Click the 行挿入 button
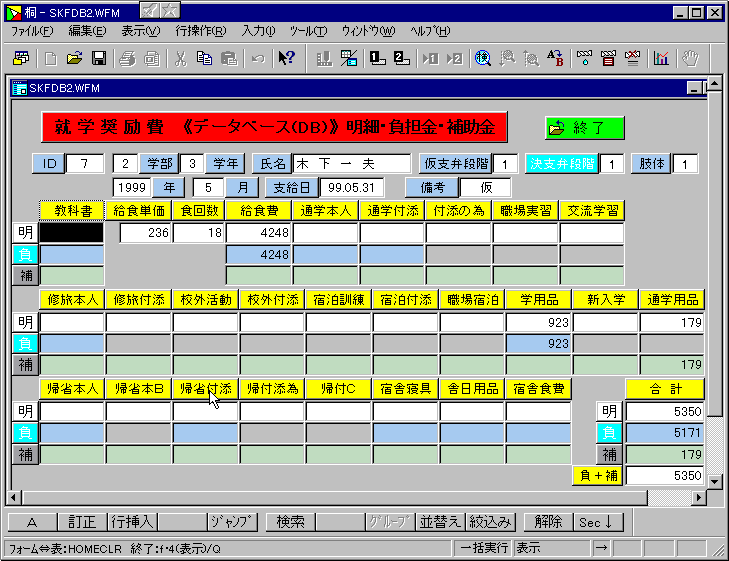Viewport: 729px width, 561px height. pos(131,522)
